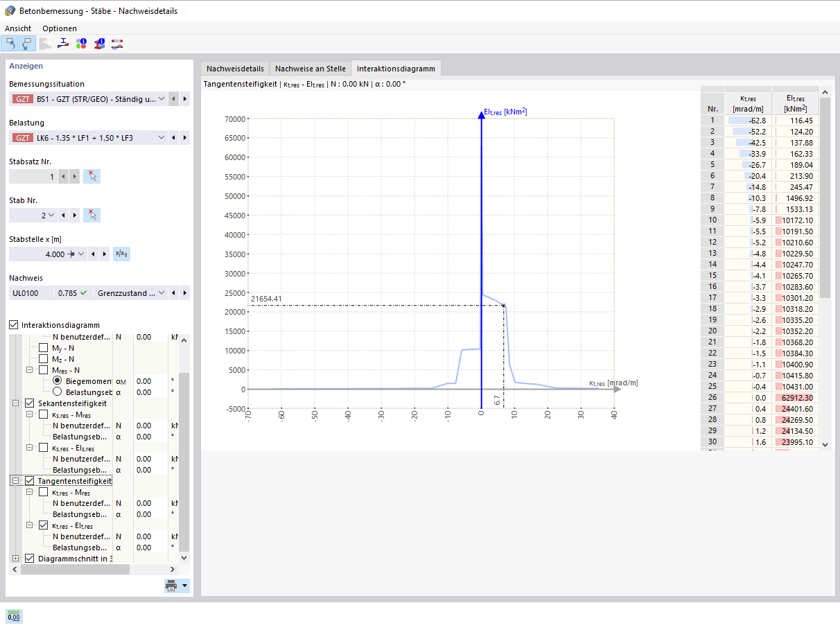This screenshot has height=630, width=840.
Task: Go to previous Stab Nr.
Action: tap(64, 216)
